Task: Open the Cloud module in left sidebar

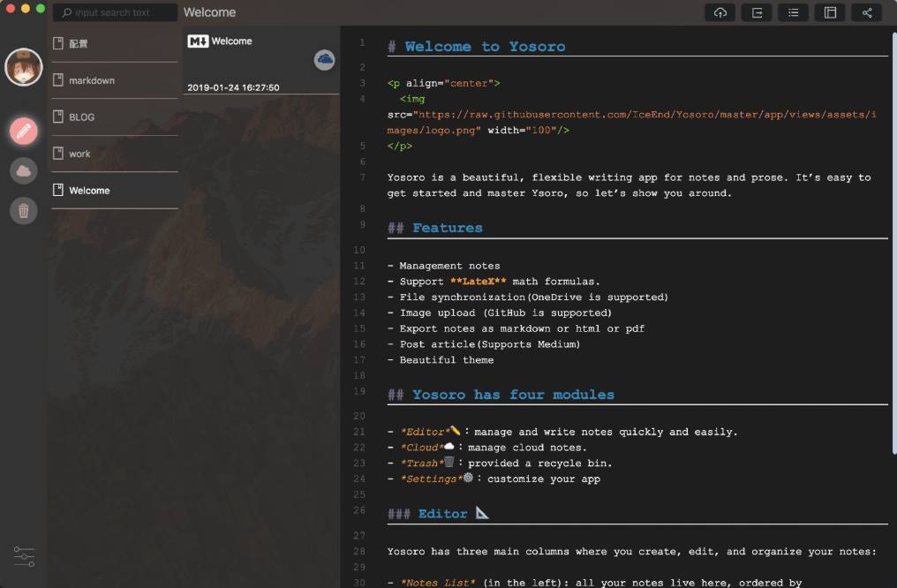Action: click(x=23, y=170)
